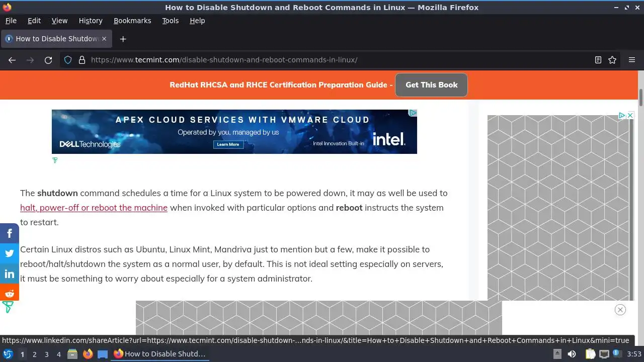The width and height of the screenshot is (644, 362).
Task: Open removable media tray icon
Action: tap(557, 354)
